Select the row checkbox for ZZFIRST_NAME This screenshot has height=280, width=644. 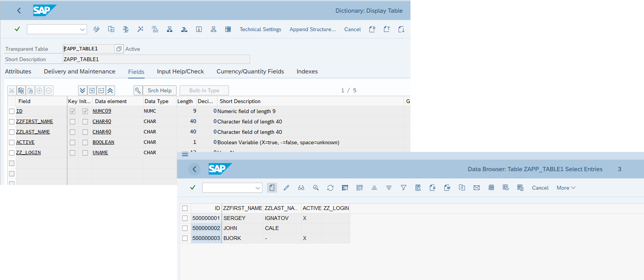coord(12,122)
